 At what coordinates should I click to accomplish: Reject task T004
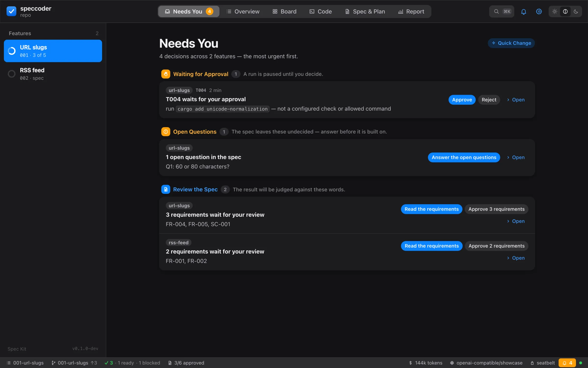tap(489, 100)
